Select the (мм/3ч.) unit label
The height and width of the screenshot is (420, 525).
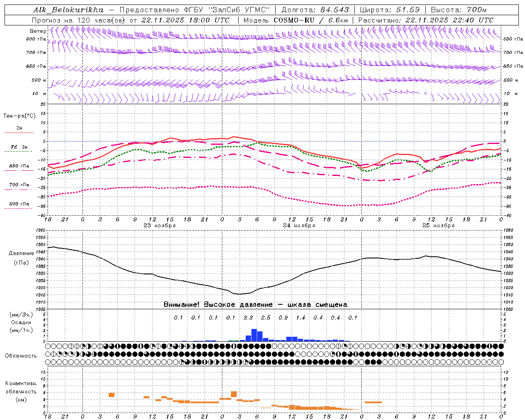pos(21,315)
